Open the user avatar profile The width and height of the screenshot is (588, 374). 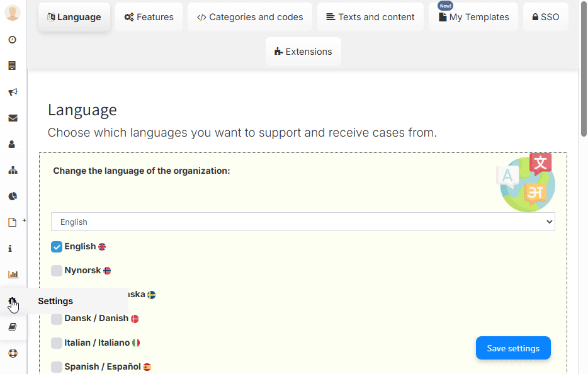pos(13,13)
